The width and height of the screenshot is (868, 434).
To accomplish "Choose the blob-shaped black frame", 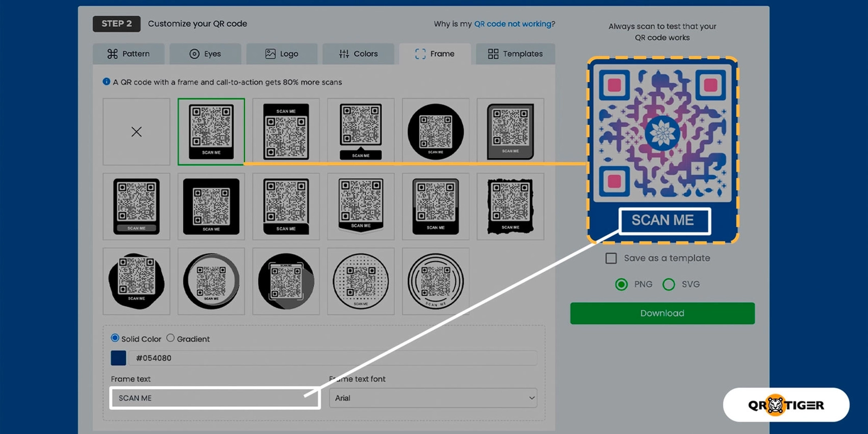I will coord(136,282).
